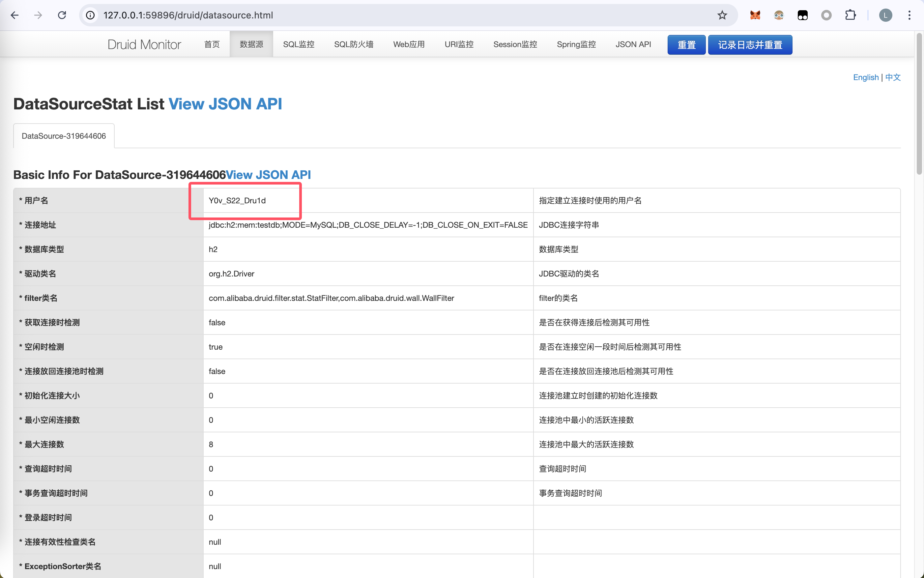Click the page vertical scrollbar
924x578 pixels.
(919, 103)
